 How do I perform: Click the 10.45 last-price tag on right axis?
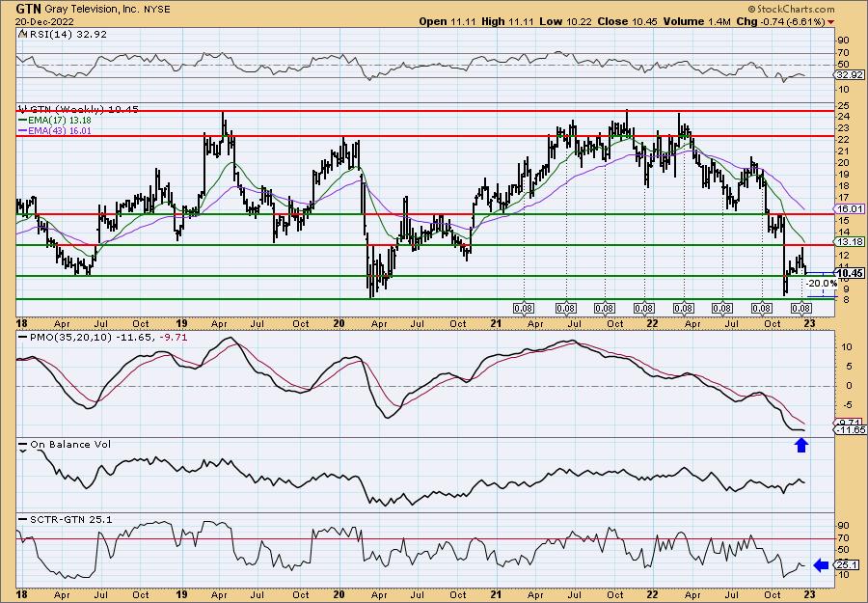pyautogui.click(x=851, y=274)
